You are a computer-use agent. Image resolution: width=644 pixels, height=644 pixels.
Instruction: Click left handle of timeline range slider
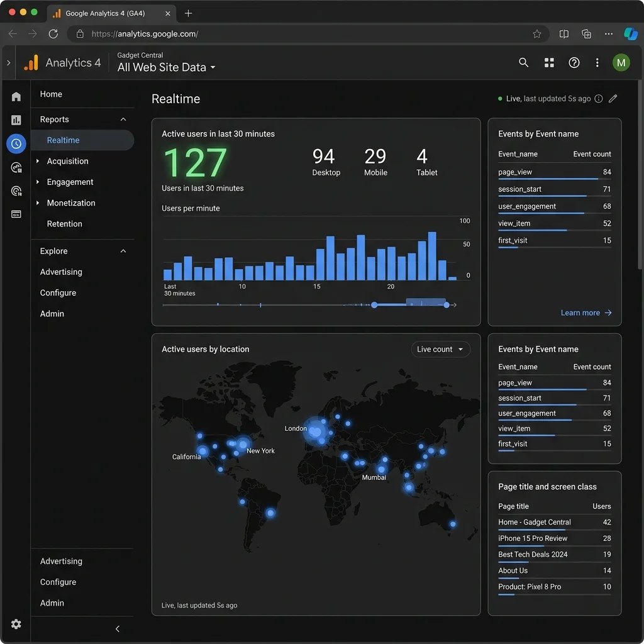click(374, 305)
